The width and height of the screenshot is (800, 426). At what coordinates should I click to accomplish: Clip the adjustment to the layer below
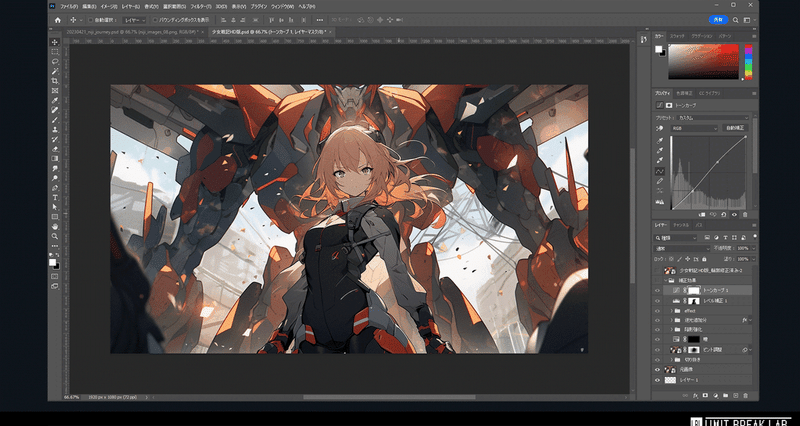click(702, 215)
